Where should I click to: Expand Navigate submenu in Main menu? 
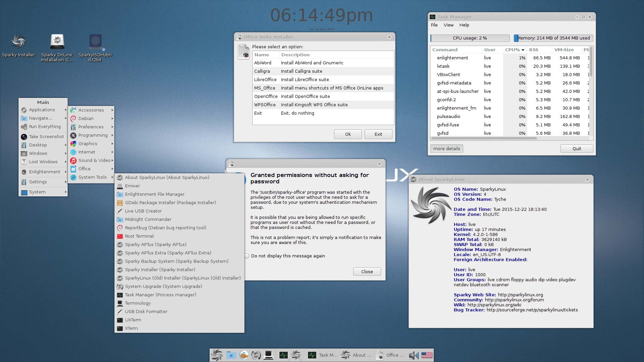(43, 118)
